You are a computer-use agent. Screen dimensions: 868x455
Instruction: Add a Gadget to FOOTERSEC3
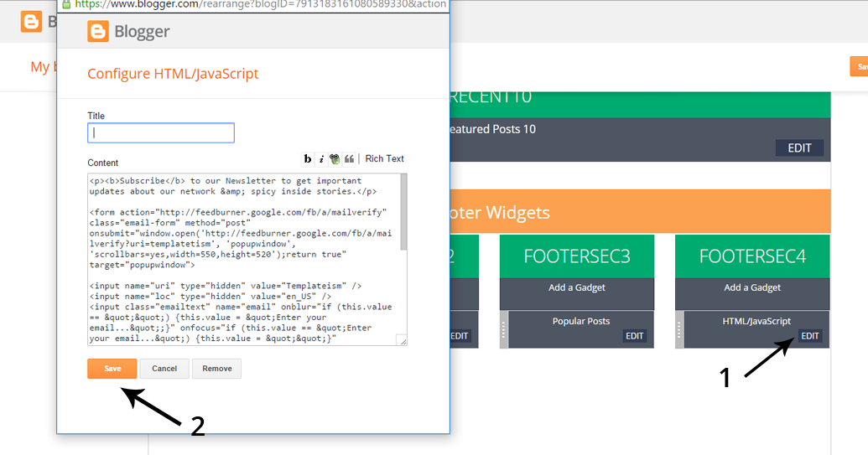coord(577,287)
